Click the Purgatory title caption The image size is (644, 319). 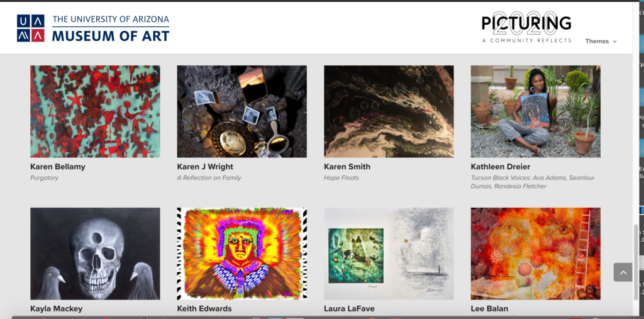[45, 178]
